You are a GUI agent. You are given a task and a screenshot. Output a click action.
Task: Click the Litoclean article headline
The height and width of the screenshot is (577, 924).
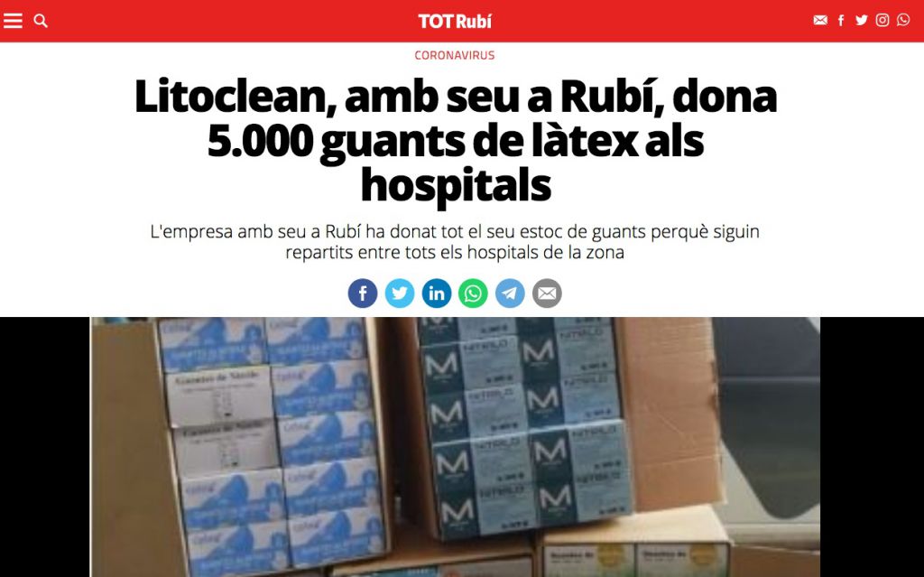pyautogui.click(x=456, y=141)
